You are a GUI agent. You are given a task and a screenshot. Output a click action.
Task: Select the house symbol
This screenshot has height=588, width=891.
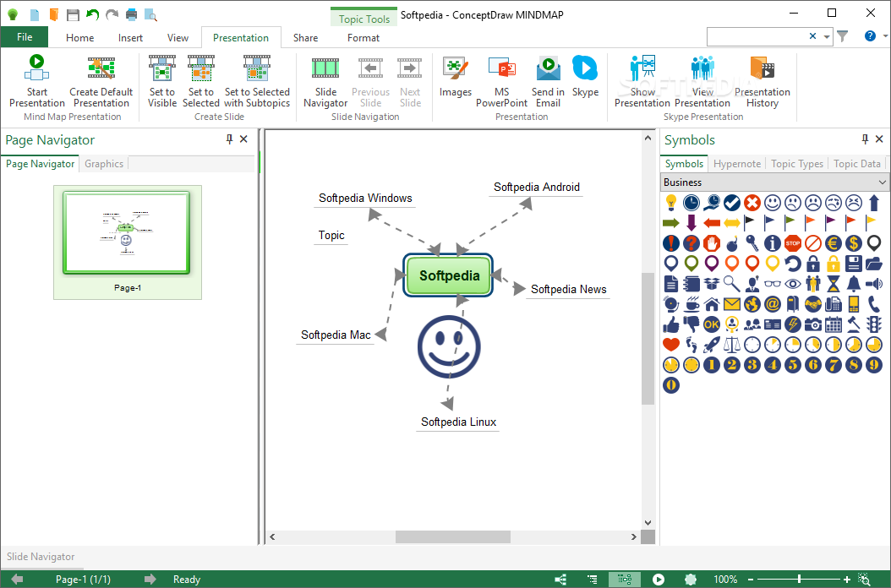(712, 304)
